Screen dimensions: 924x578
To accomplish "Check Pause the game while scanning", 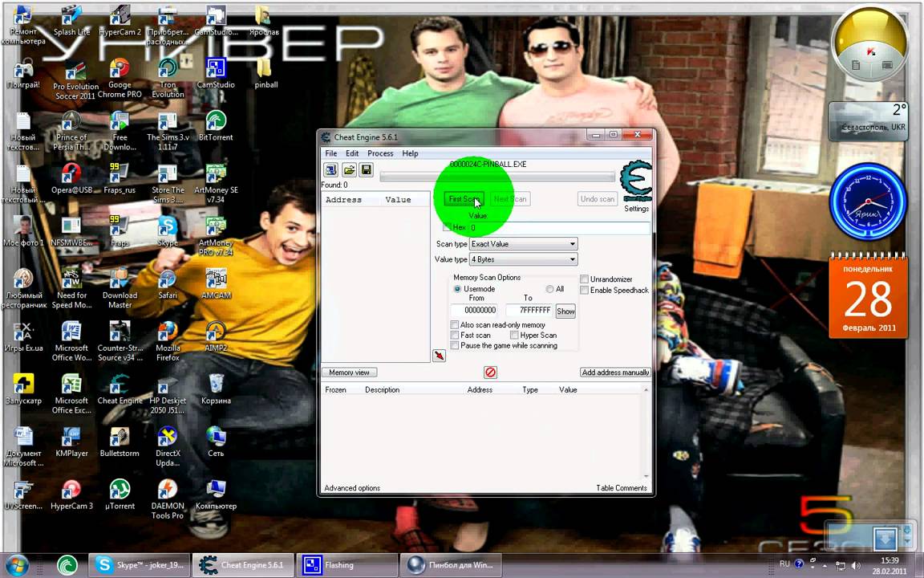I will [454, 346].
